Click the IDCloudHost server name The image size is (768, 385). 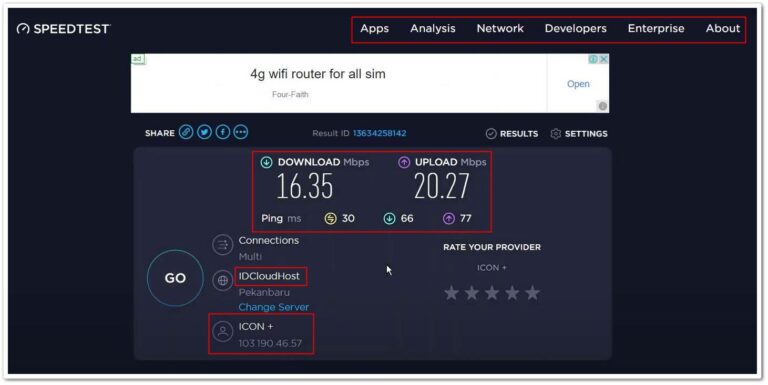pos(269,276)
